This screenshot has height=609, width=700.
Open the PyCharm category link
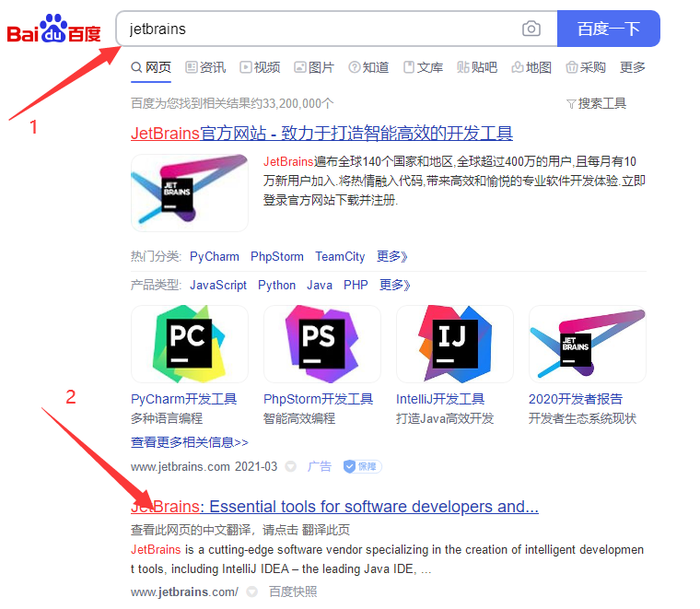tap(215, 257)
